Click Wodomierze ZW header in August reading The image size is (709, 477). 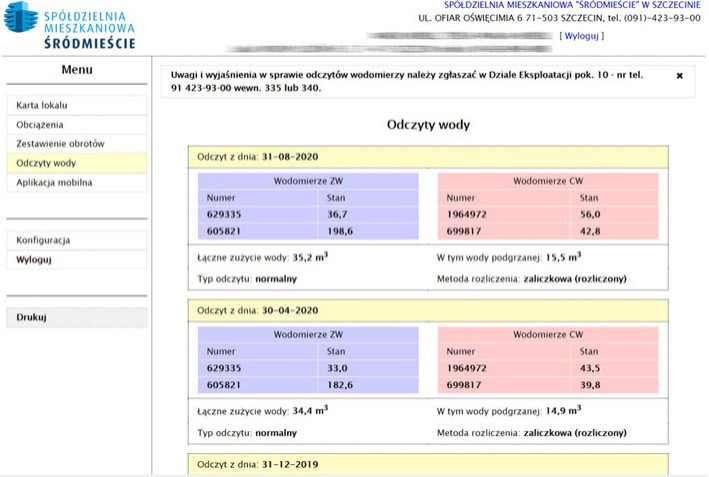pyautogui.click(x=308, y=182)
